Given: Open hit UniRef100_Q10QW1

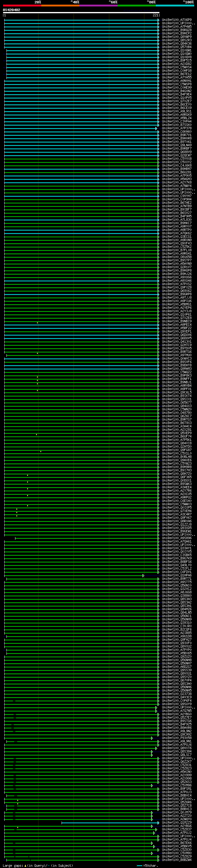Looking at the screenshot, I should 176,50.
